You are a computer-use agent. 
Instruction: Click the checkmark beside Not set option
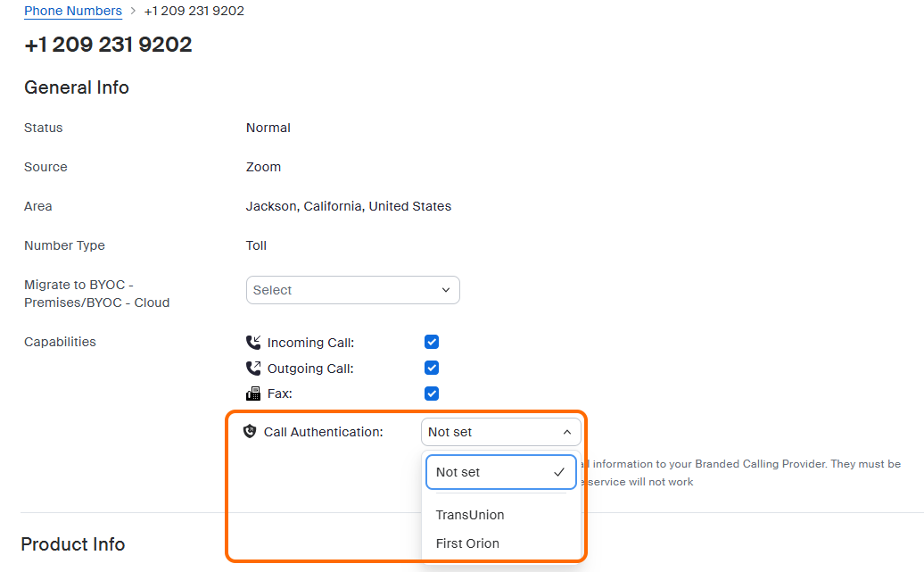tap(559, 472)
